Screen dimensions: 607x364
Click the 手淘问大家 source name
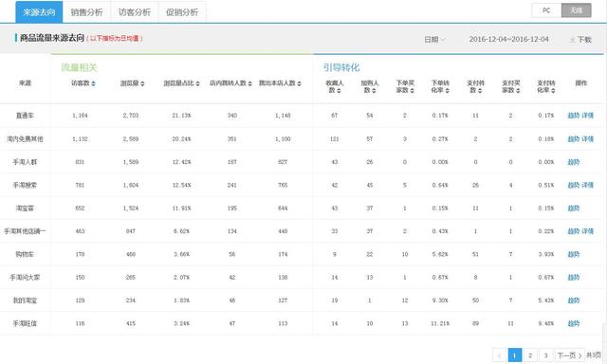click(25, 278)
